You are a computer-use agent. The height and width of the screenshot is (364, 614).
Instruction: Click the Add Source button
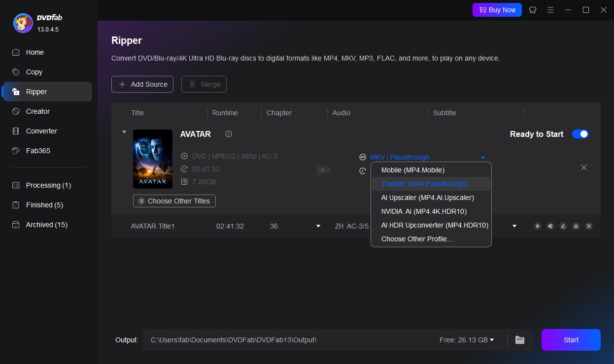(x=142, y=84)
